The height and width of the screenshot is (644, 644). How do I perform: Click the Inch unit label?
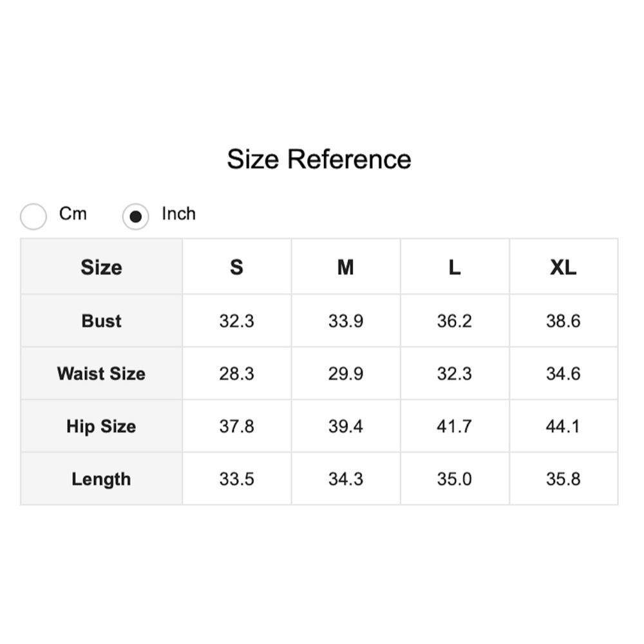tap(178, 214)
